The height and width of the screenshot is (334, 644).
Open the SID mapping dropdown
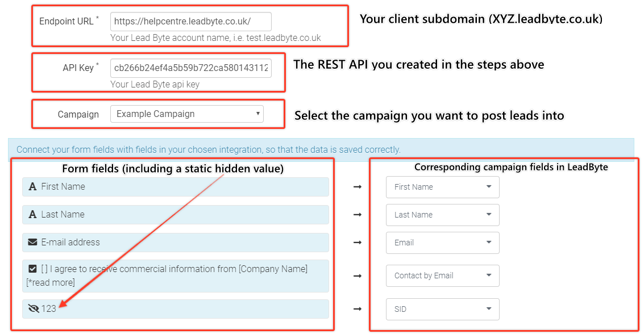click(443, 310)
